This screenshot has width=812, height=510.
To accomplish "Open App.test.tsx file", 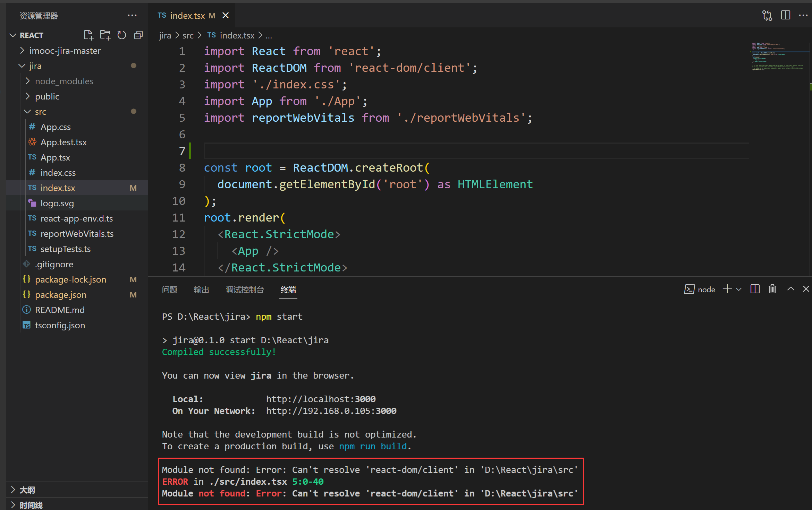I will pyautogui.click(x=77, y=142).
